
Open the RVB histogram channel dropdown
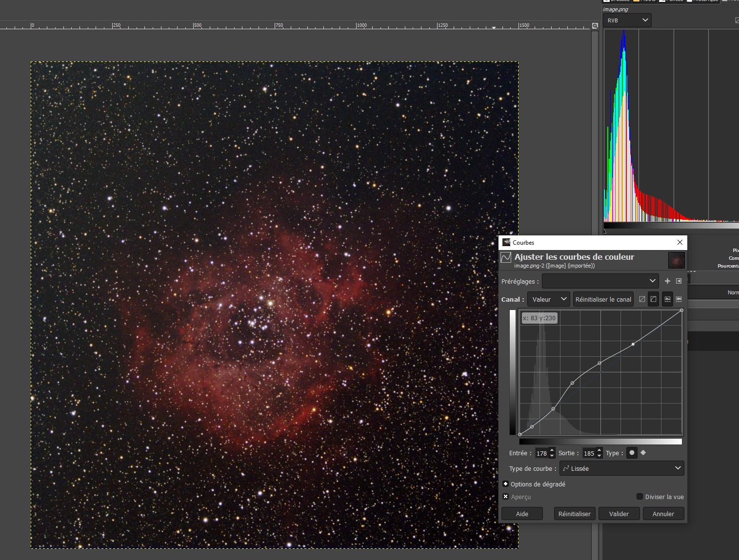(x=627, y=20)
